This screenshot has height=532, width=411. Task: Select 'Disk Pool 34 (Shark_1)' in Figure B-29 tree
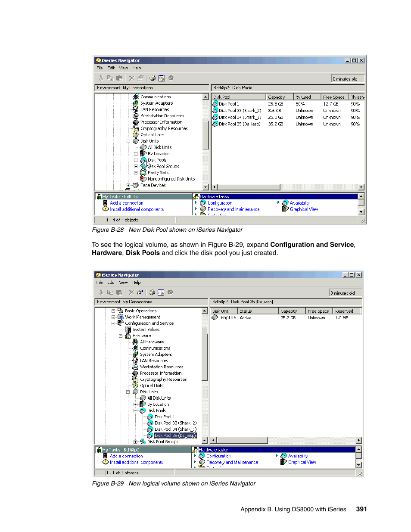[176, 429]
